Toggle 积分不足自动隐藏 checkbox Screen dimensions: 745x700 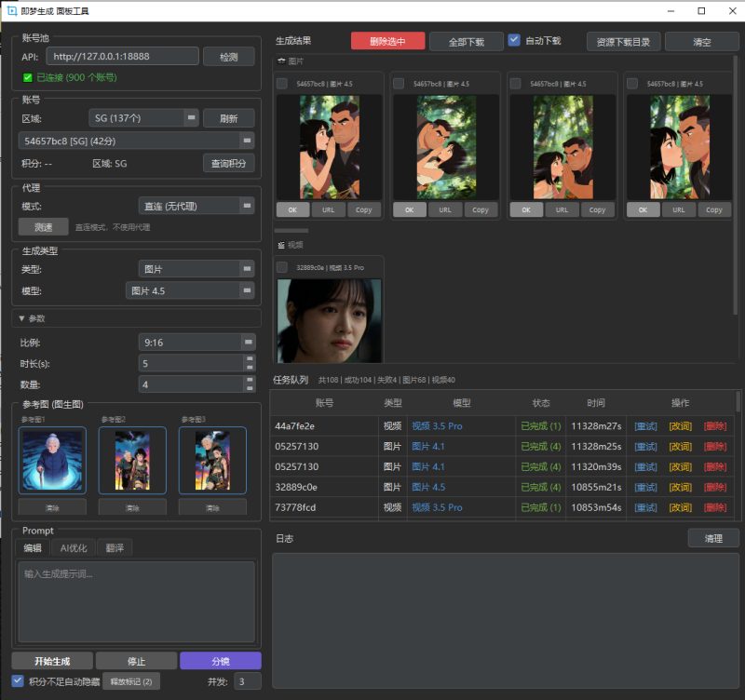pyautogui.click(x=18, y=680)
